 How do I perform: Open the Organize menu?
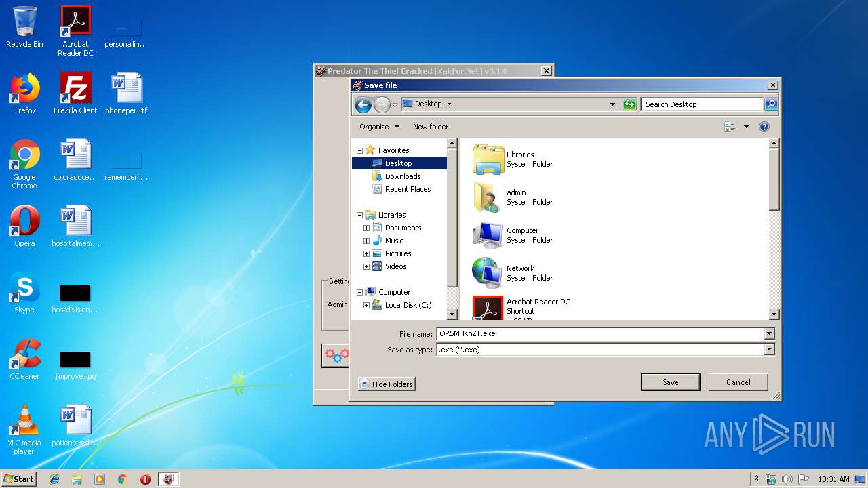pos(379,127)
